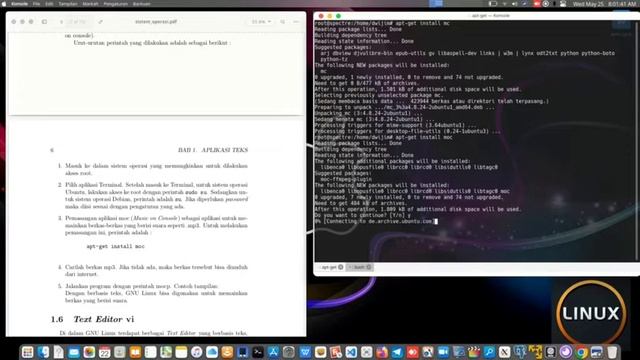Open Mail from the dock
Image resolution: width=640 pixels, height=360 pixels.
pos(74,352)
